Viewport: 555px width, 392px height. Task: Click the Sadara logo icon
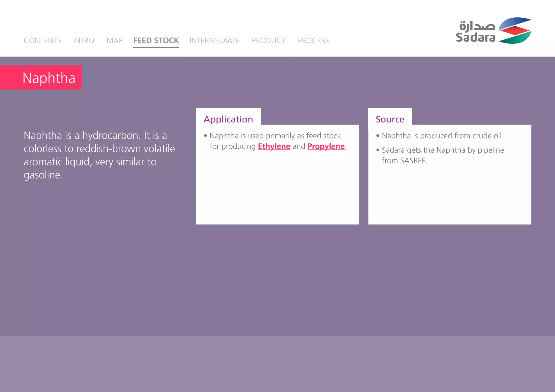point(515,31)
